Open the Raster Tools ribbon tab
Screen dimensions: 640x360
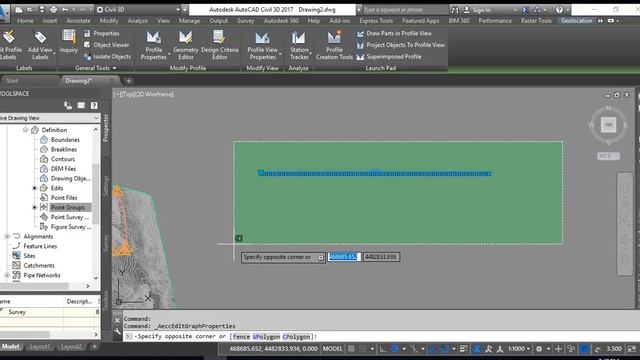pos(536,20)
